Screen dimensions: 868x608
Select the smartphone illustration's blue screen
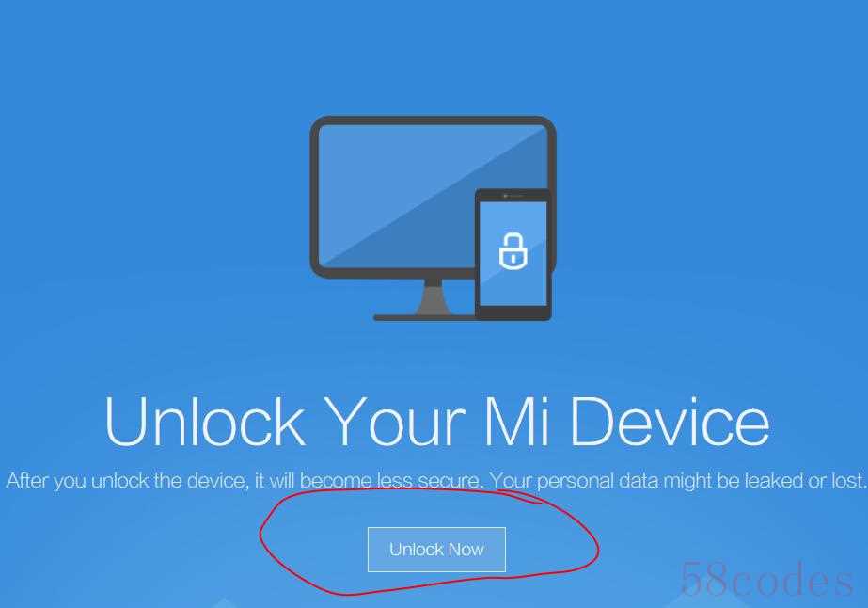coord(513,253)
